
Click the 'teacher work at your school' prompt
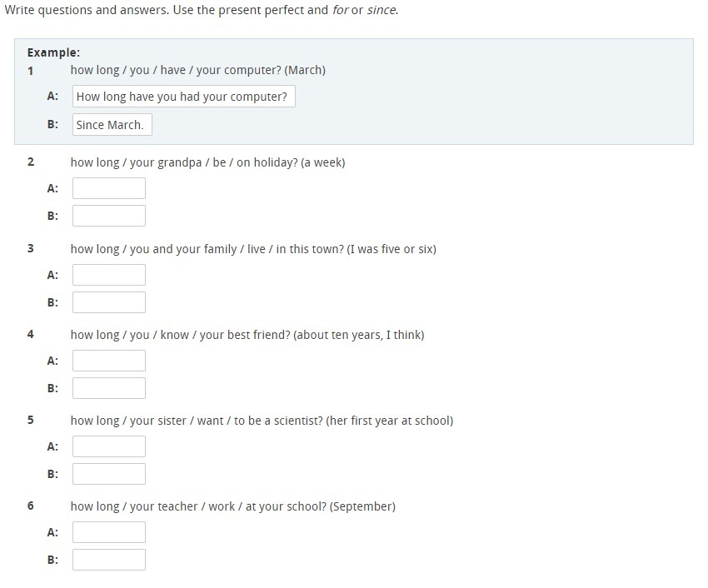pyautogui.click(x=232, y=506)
